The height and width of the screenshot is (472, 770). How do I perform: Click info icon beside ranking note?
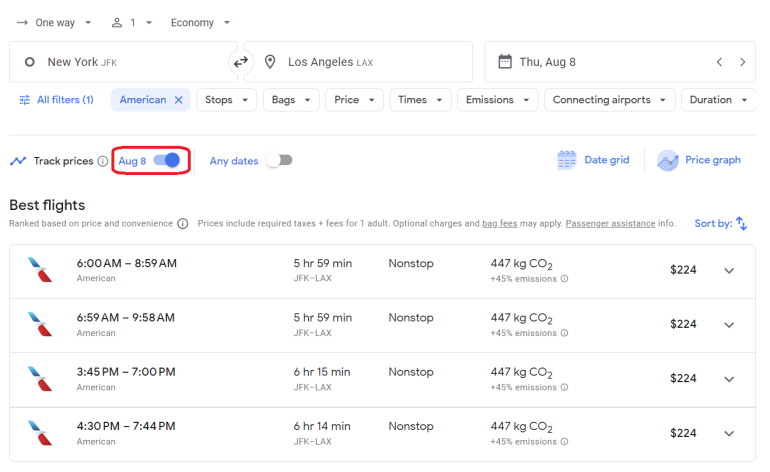point(182,224)
